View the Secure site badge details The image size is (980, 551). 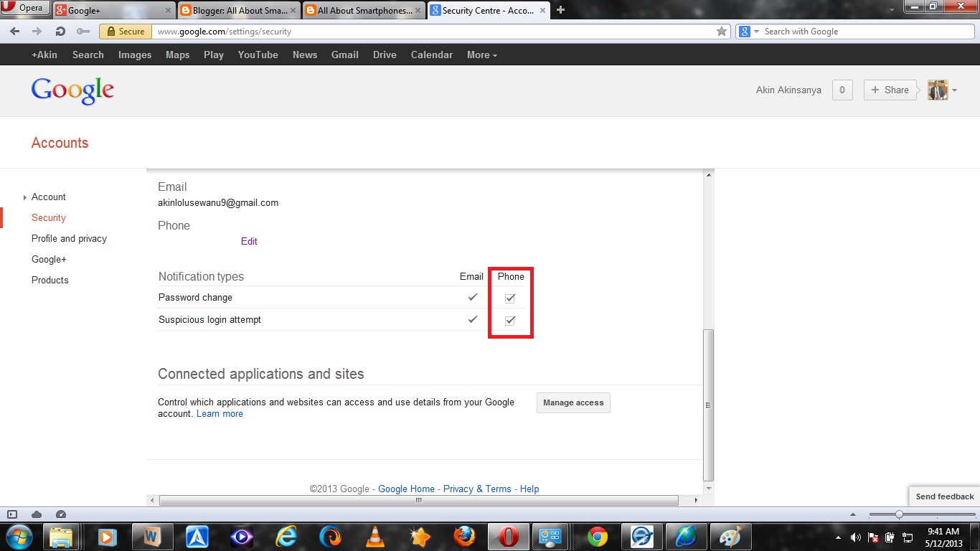126,32
